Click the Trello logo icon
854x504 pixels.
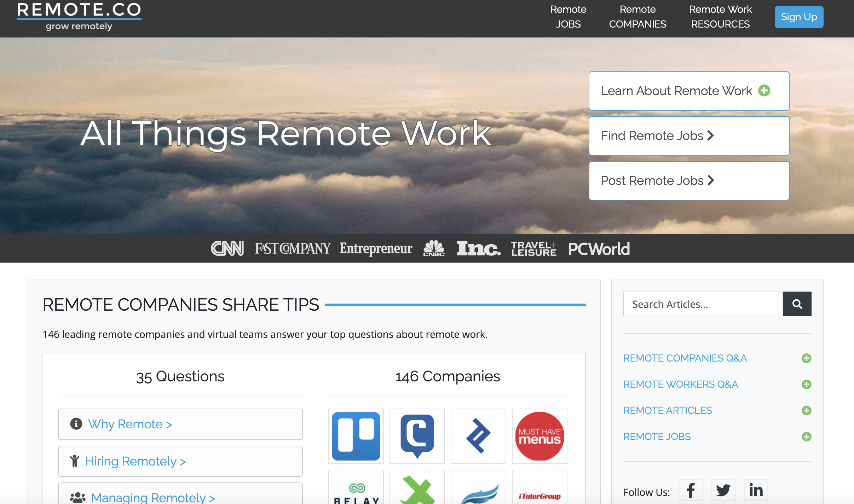pos(357,436)
